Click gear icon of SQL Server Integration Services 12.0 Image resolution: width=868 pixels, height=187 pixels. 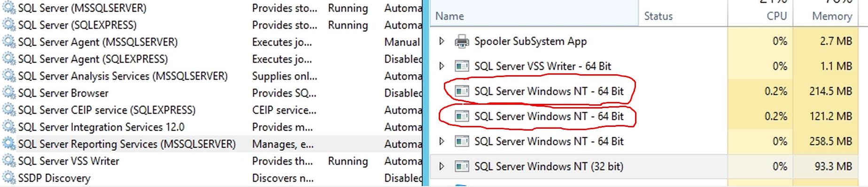[x=8, y=127]
